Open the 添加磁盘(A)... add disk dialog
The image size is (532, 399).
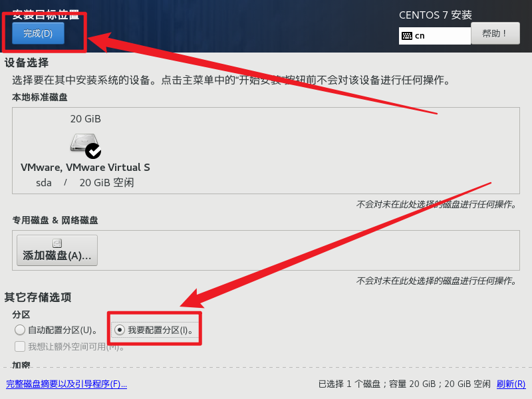57,251
